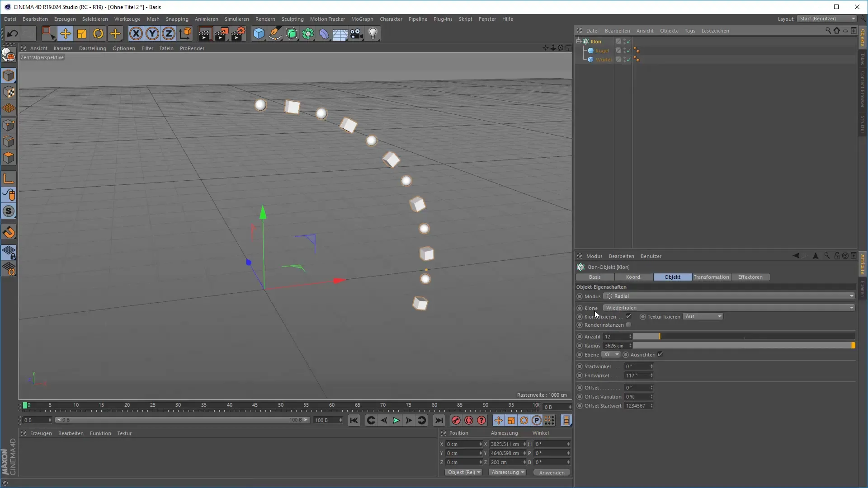This screenshot has height=488, width=868.
Task: Open the Objekt (Rel) dropdown
Action: pyautogui.click(x=464, y=472)
